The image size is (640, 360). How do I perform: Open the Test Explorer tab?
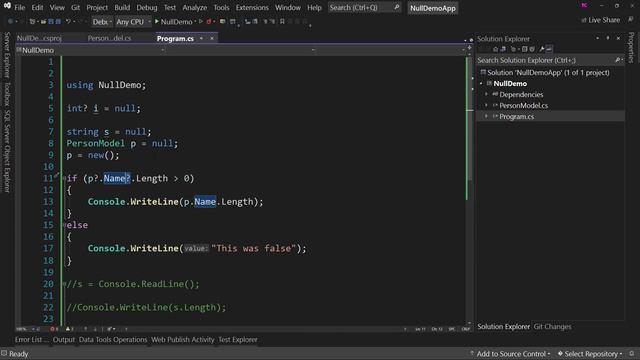pos(238,340)
